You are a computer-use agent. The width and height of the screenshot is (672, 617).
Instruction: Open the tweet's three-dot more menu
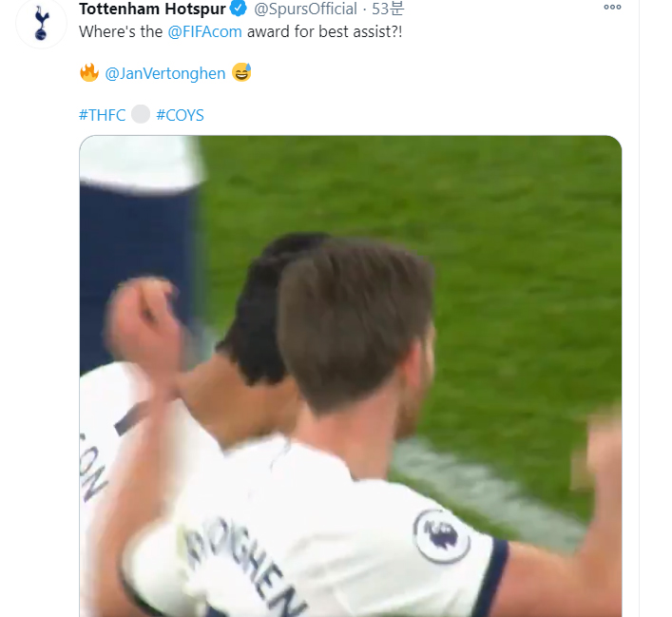(612, 8)
